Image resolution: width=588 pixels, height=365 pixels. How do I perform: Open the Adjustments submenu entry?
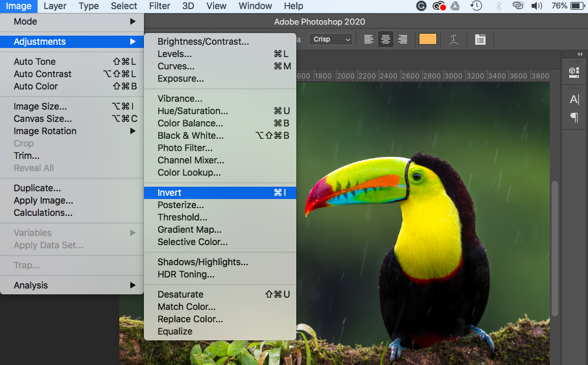click(x=71, y=41)
